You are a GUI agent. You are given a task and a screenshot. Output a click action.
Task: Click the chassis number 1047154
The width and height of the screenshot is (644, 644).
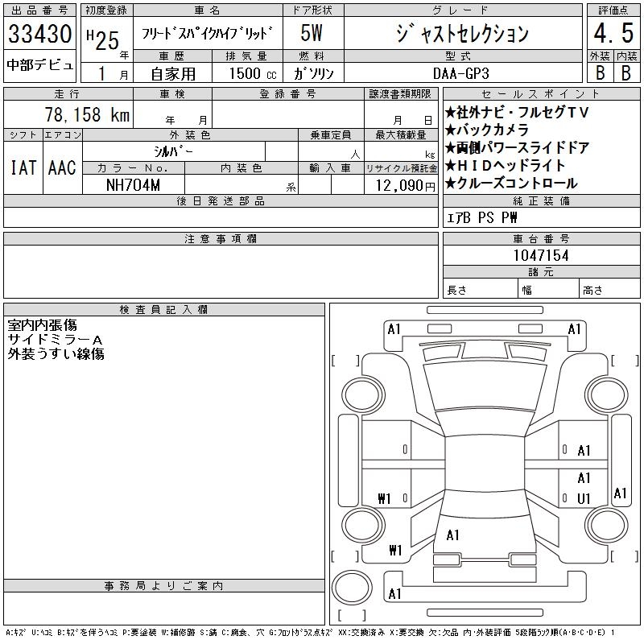(x=541, y=255)
